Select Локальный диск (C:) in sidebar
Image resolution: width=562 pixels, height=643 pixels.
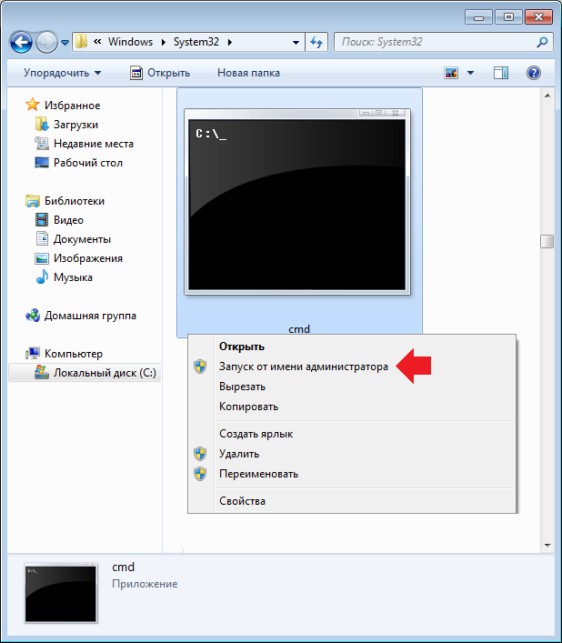(105, 373)
